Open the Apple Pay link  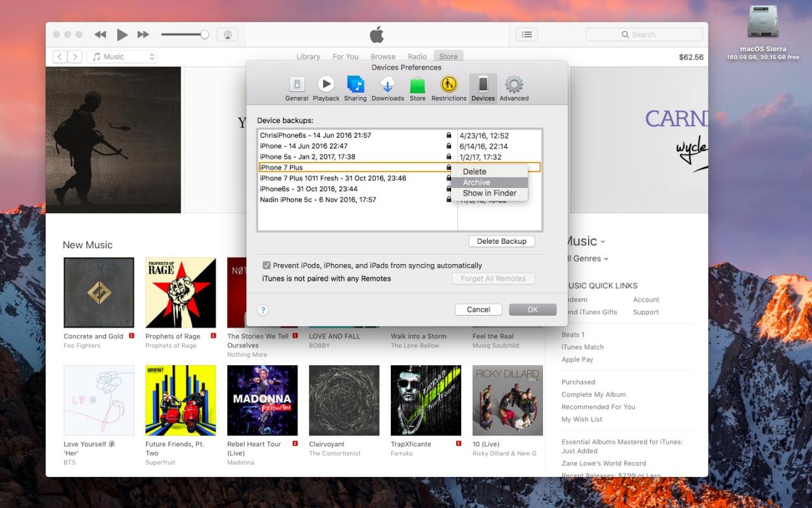(577, 359)
